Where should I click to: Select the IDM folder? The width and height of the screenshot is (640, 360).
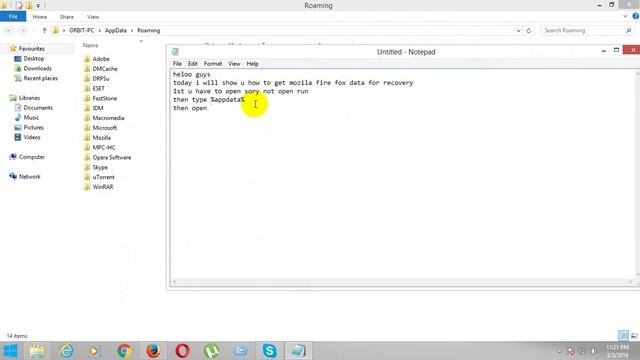(98, 108)
